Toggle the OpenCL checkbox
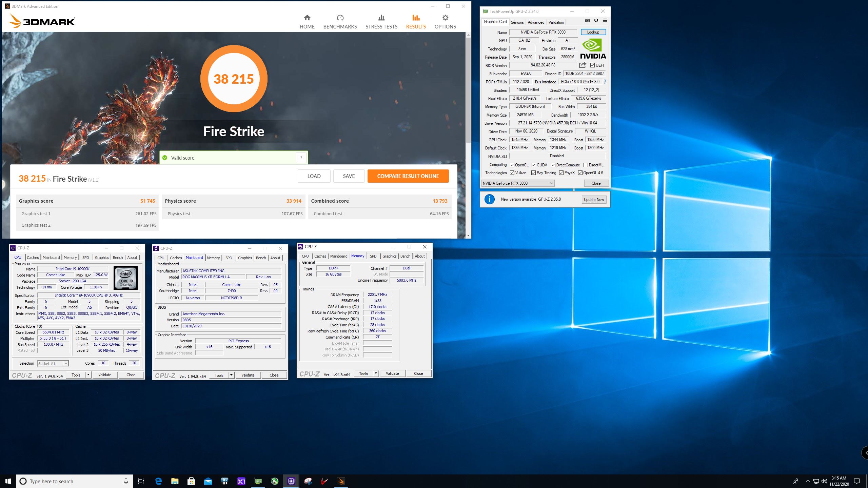 point(512,165)
